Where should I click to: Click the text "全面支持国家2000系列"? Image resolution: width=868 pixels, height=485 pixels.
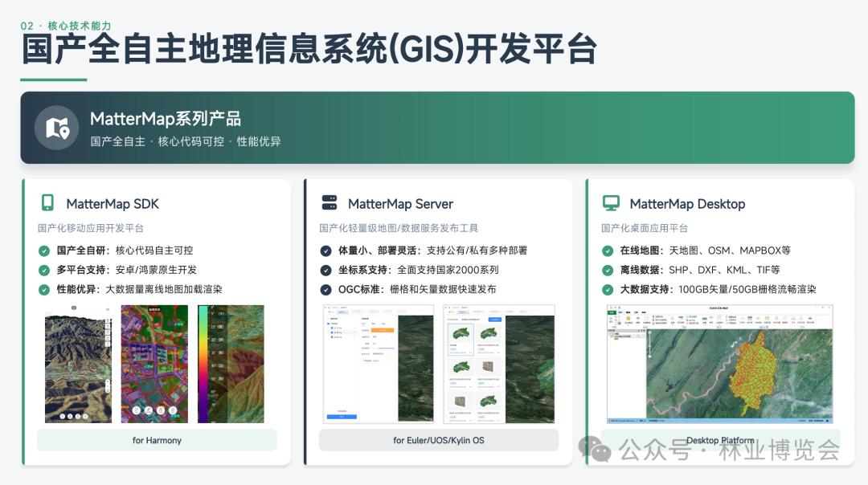pos(448,270)
